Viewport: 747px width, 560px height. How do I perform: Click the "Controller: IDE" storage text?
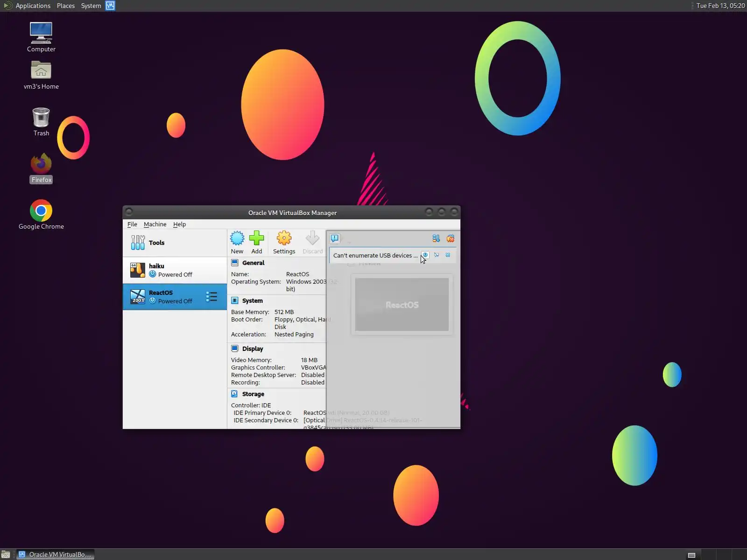click(x=251, y=405)
